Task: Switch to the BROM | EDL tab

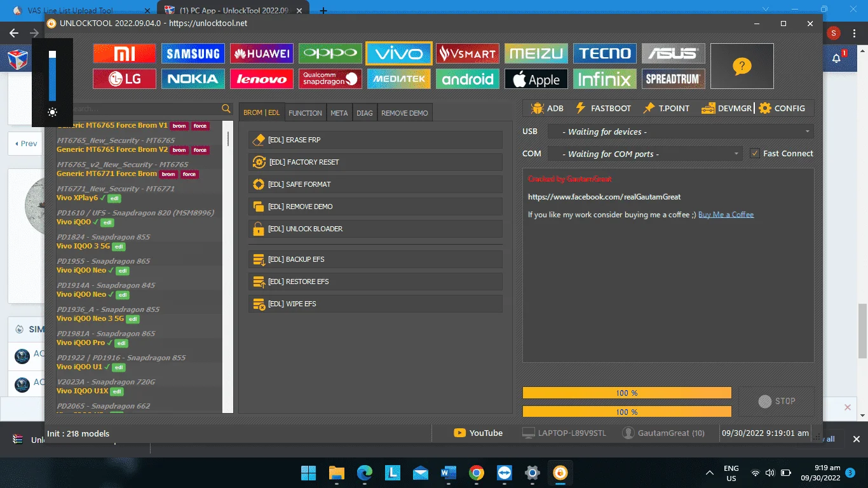Action: 262,112
